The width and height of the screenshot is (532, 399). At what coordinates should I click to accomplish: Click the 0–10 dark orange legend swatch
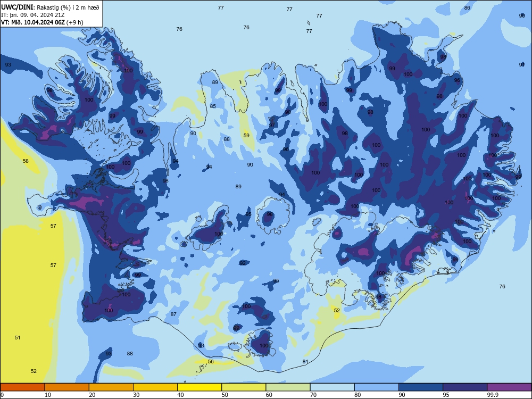pos(22,387)
